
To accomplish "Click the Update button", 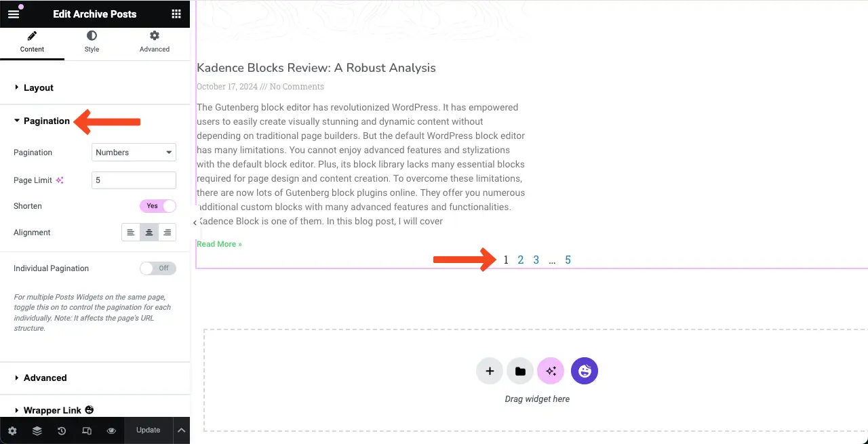I will tap(149, 430).
